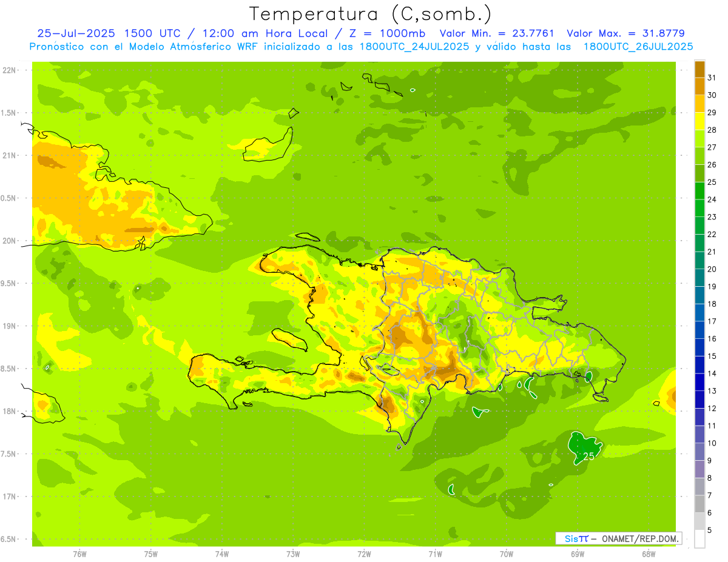Click the "17N" latitude axis label

pos(9,497)
